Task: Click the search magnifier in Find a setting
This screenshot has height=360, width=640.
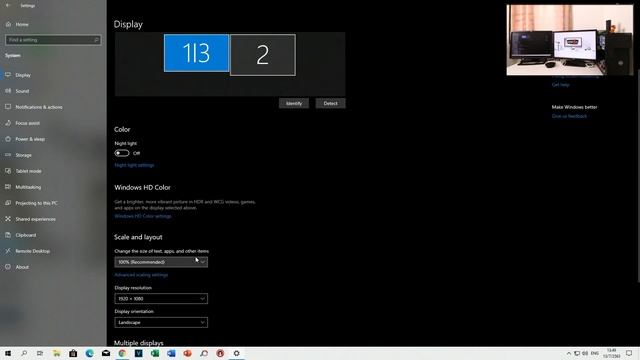Action: tap(96, 40)
